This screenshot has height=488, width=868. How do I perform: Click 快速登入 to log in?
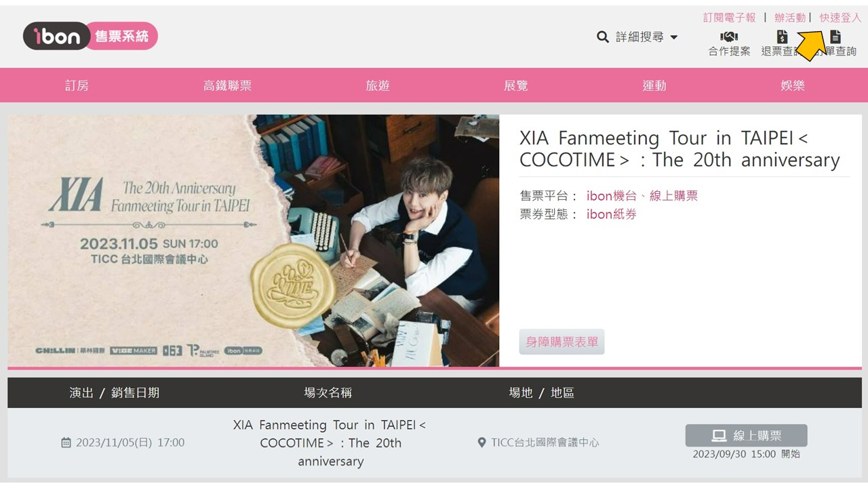(840, 18)
